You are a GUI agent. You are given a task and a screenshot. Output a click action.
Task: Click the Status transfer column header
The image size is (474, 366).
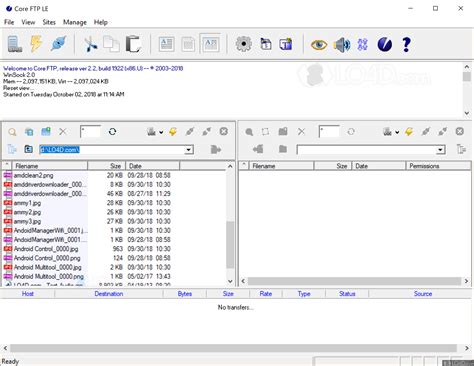click(x=347, y=294)
